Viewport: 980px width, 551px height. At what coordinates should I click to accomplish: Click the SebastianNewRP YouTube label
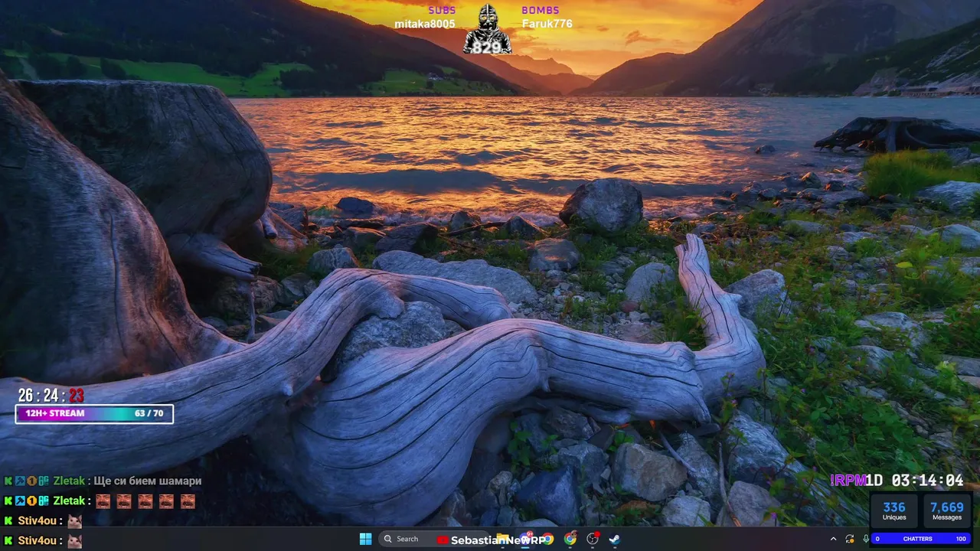[492, 540]
